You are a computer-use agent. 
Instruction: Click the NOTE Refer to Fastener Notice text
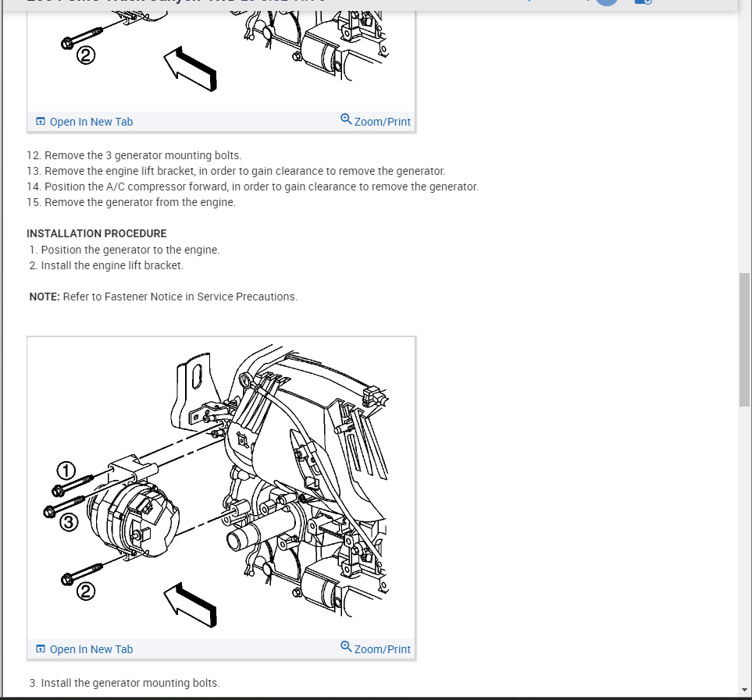click(163, 297)
